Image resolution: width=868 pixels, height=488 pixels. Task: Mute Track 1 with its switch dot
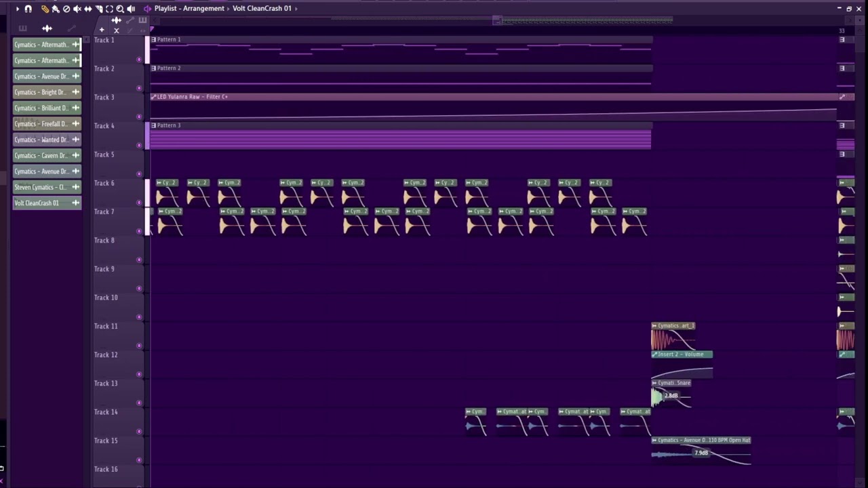click(x=139, y=60)
